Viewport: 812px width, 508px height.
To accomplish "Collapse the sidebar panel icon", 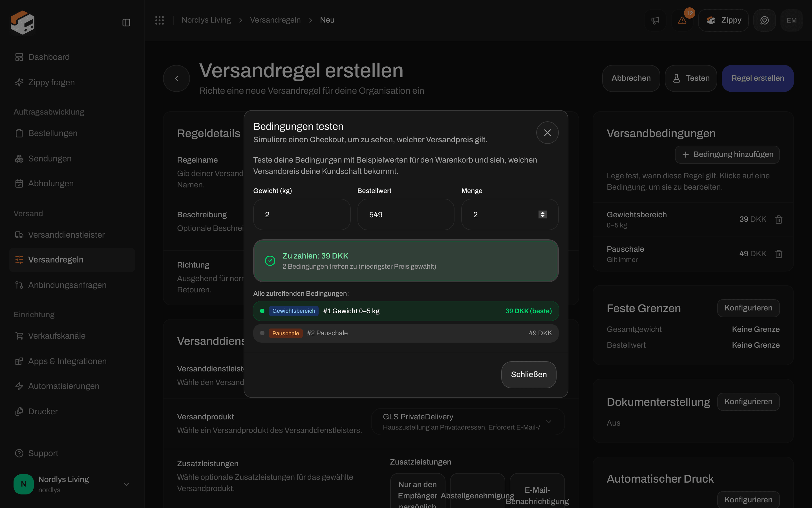I will pyautogui.click(x=126, y=23).
